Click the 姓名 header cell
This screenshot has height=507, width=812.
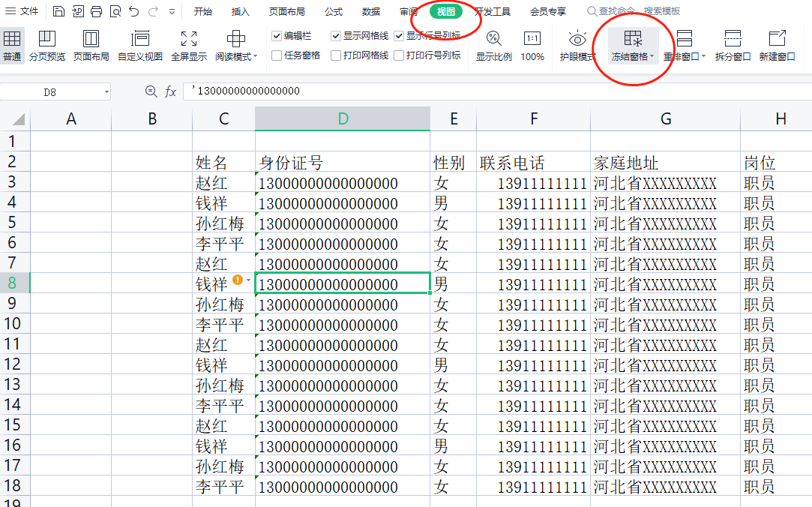[223, 162]
